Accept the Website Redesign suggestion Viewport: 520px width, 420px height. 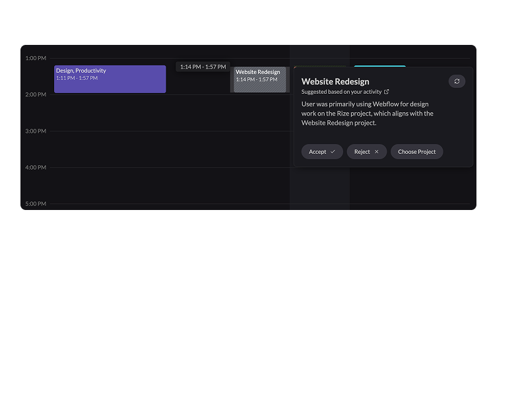pos(322,152)
